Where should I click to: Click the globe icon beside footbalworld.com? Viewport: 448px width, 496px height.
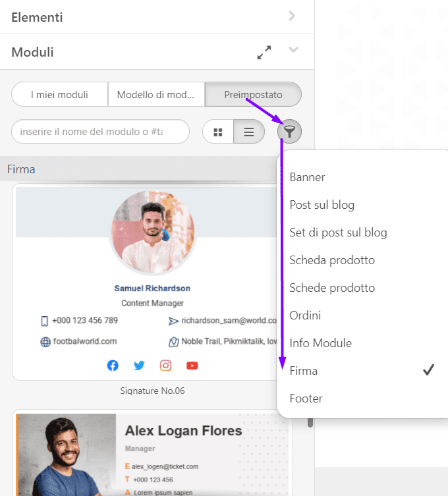(45, 342)
